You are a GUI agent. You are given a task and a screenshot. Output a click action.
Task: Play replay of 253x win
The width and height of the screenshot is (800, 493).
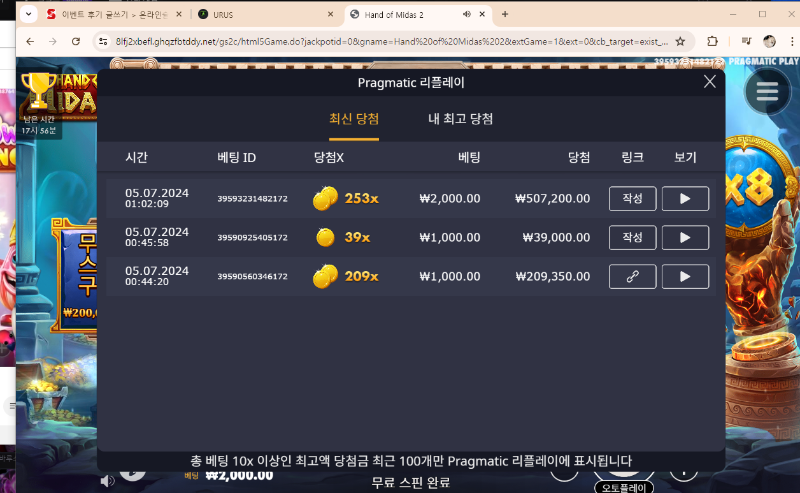(x=685, y=199)
